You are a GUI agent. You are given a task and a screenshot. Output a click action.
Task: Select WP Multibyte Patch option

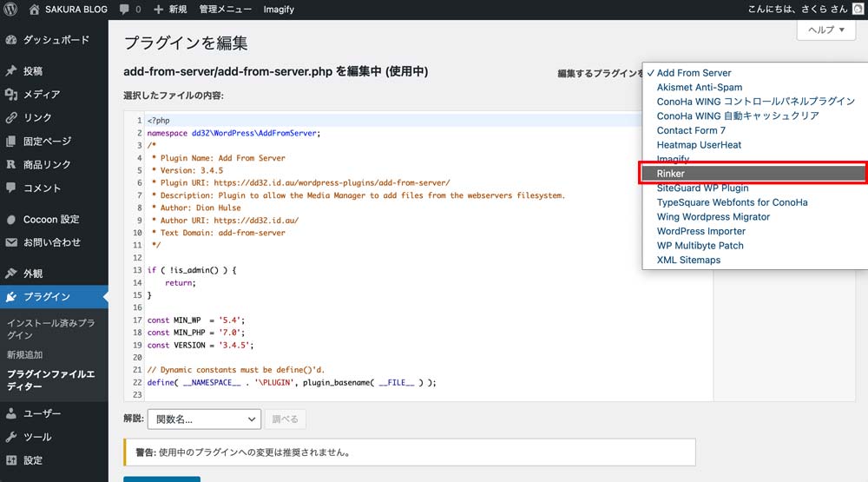pyautogui.click(x=754, y=246)
